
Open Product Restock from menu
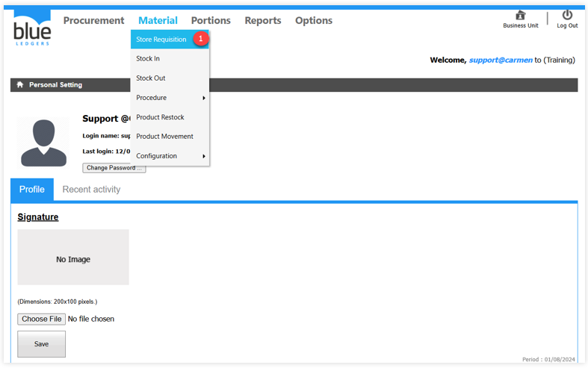(160, 117)
